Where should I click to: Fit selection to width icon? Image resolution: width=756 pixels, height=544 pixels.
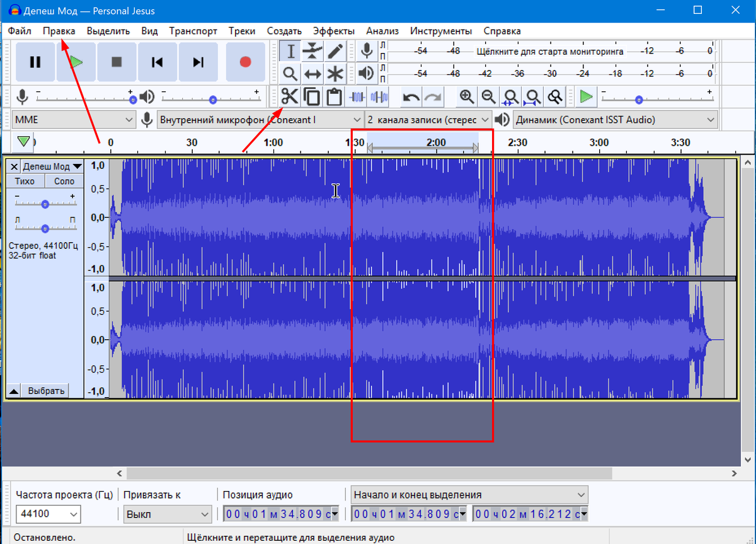pos(511,97)
